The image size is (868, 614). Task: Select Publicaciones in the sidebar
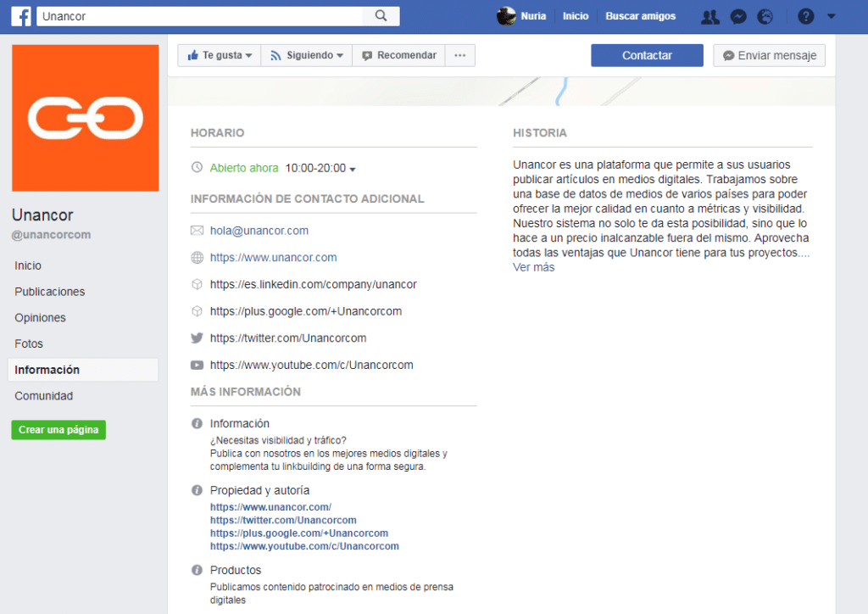pyautogui.click(x=50, y=292)
